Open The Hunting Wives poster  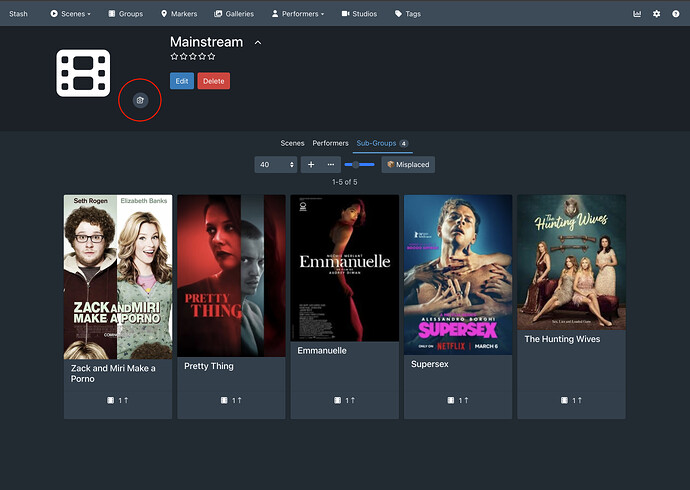pyautogui.click(x=571, y=262)
